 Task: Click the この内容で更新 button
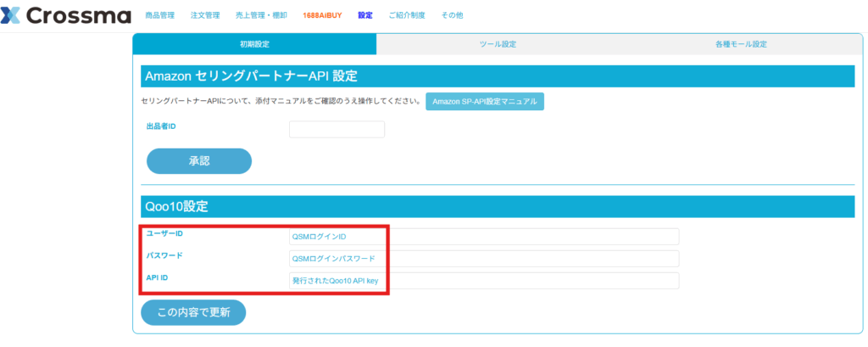coord(194,312)
